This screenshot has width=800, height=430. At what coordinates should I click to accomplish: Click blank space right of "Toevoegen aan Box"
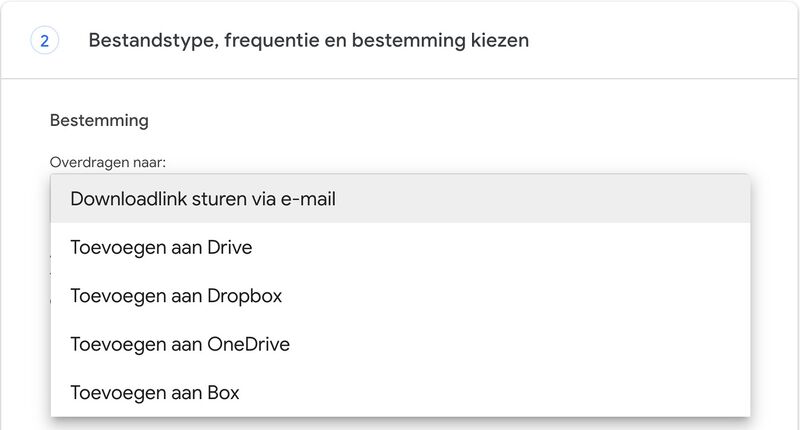pyautogui.click(x=500, y=392)
